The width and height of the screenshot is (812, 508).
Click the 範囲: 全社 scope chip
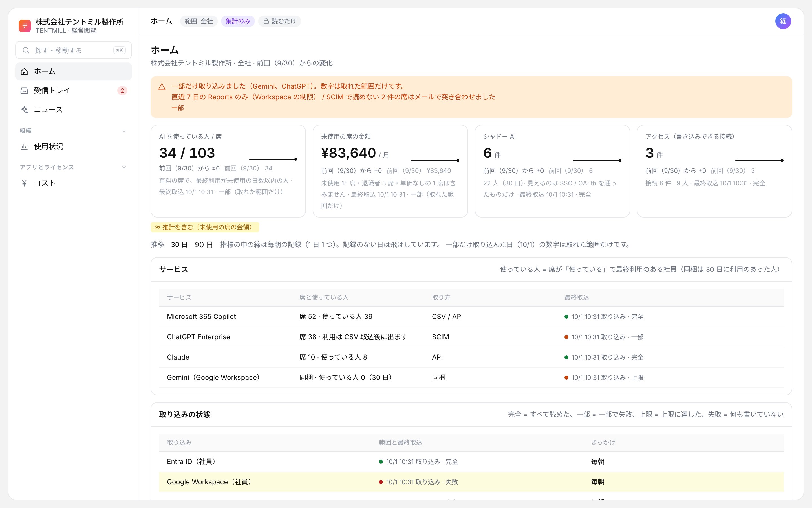pos(199,21)
